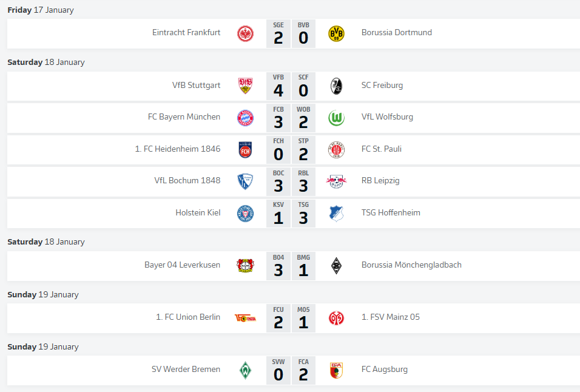Open the VfL Bochum 1848 team link

[187, 181]
